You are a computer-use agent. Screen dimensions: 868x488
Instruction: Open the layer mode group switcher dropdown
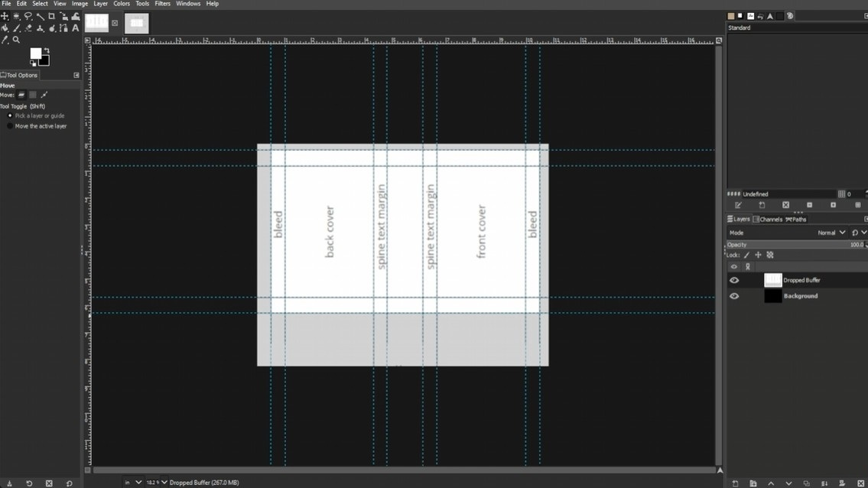859,233
